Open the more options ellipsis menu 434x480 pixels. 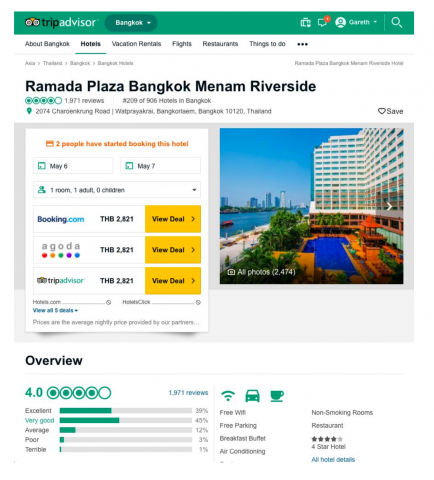[302, 44]
